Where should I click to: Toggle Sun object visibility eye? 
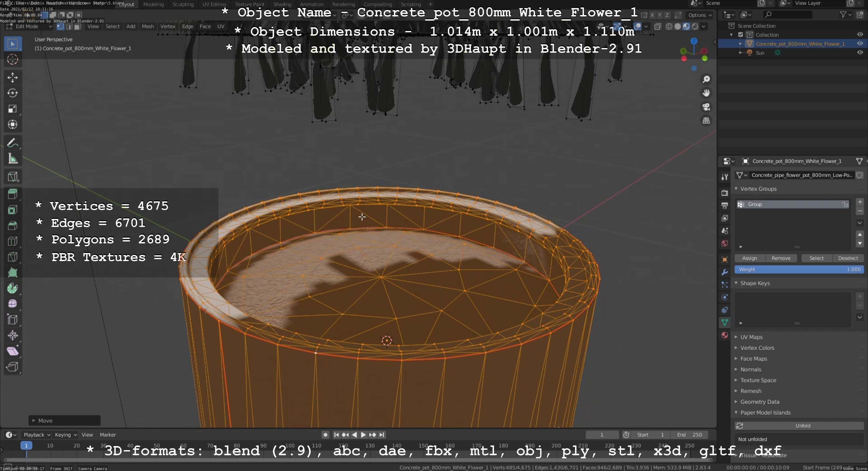[859, 52]
